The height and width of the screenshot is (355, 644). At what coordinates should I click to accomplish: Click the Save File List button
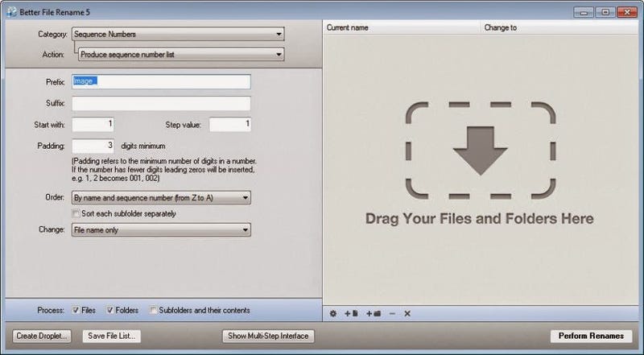(112, 336)
